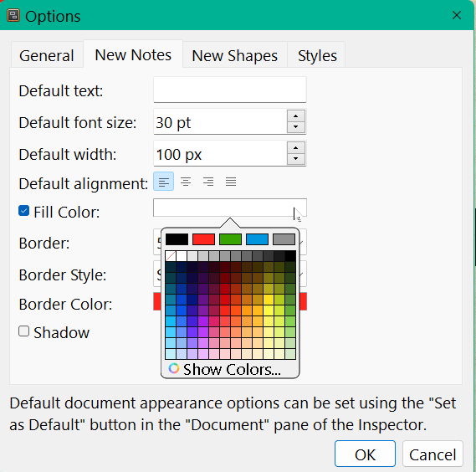This screenshot has width=476, height=472.
Task: Select right text alignment icon
Action: tap(208, 182)
